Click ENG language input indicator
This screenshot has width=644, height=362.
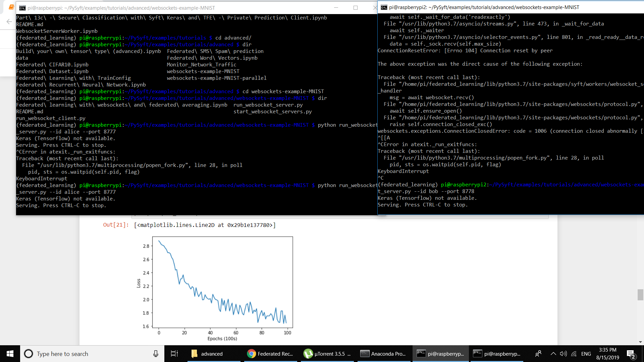point(586,354)
